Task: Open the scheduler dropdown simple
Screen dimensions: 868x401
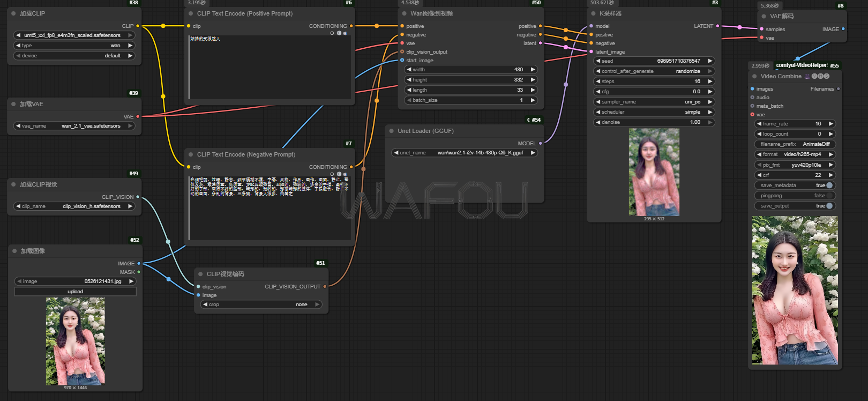Action: (x=654, y=112)
